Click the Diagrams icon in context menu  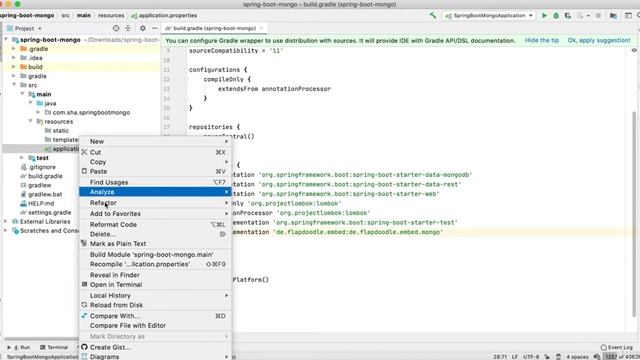pyautogui.click(x=84, y=356)
